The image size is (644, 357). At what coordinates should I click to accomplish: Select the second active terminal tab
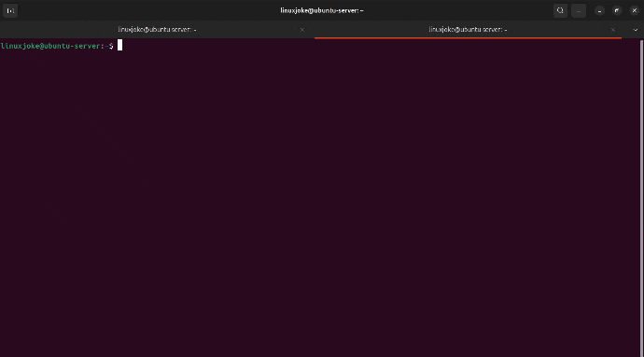(468, 30)
